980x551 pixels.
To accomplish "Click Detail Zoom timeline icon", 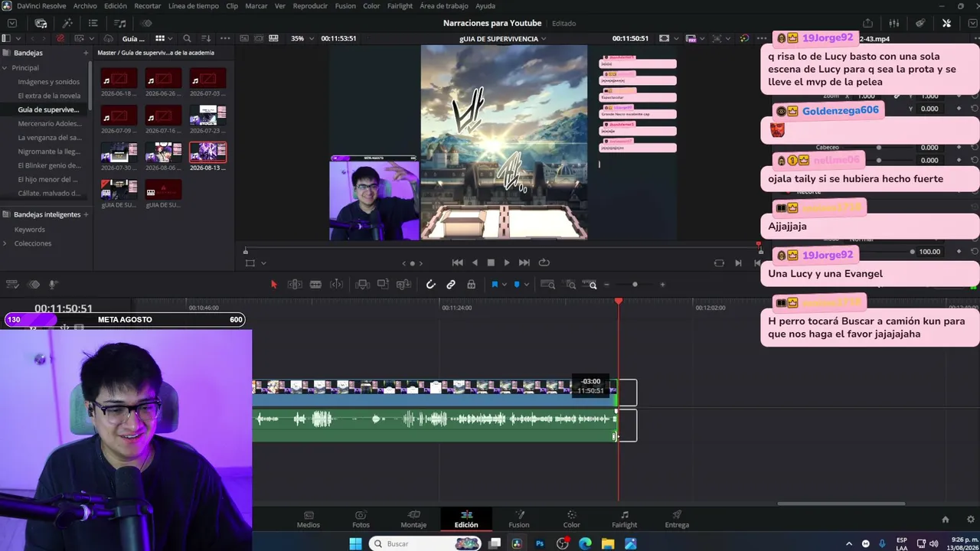I will (x=570, y=285).
